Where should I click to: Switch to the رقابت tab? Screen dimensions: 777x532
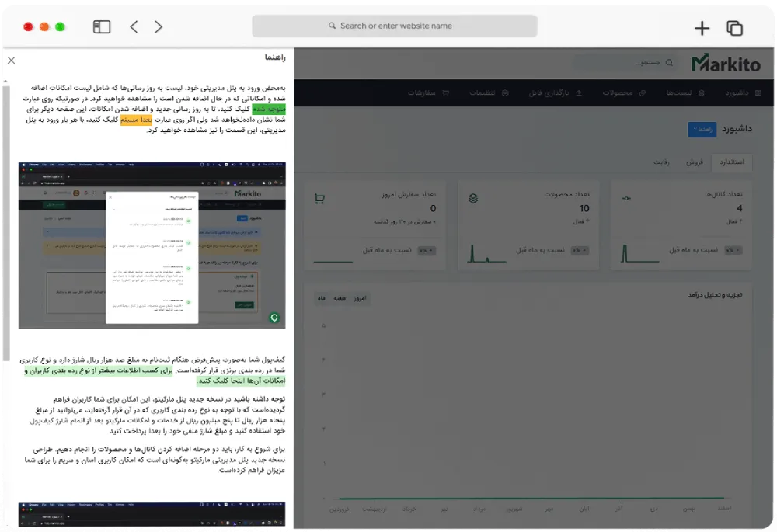tap(661, 162)
